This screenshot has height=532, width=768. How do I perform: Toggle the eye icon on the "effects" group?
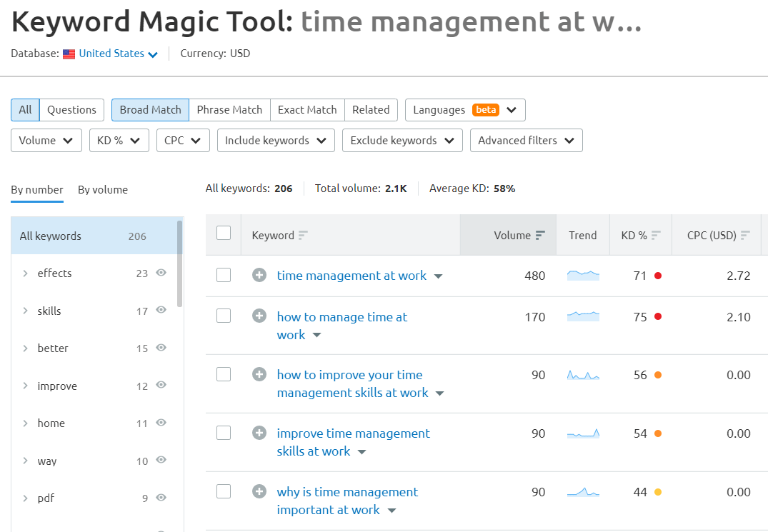(x=161, y=273)
